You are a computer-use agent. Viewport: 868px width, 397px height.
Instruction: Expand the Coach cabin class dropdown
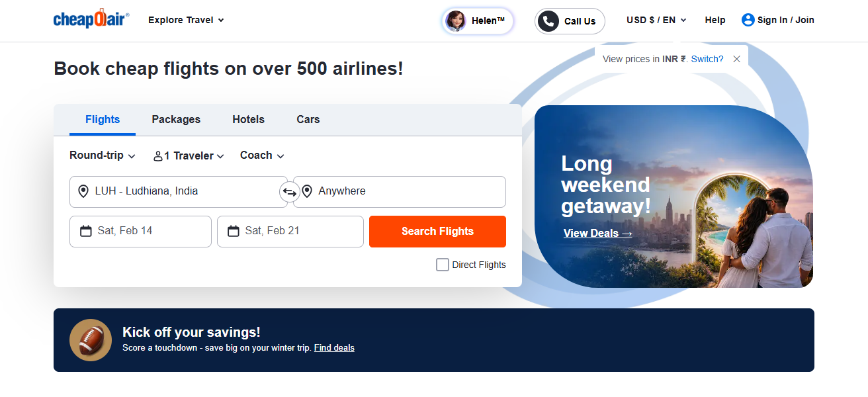pyautogui.click(x=262, y=155)
